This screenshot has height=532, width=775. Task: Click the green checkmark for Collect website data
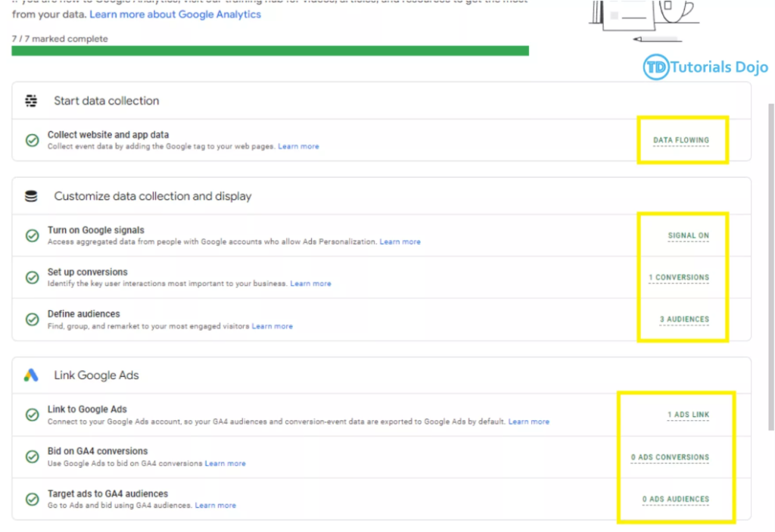click(32, 140)
